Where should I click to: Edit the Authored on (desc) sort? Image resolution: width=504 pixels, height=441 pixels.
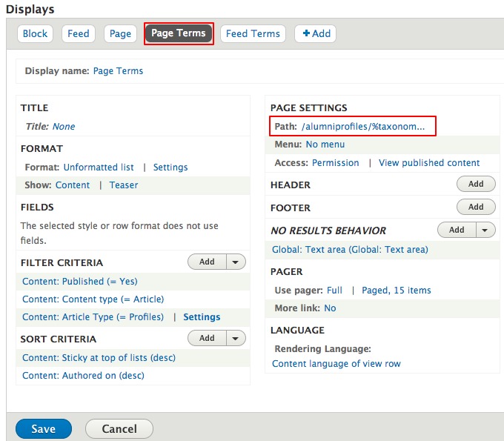tap(83, 376)
